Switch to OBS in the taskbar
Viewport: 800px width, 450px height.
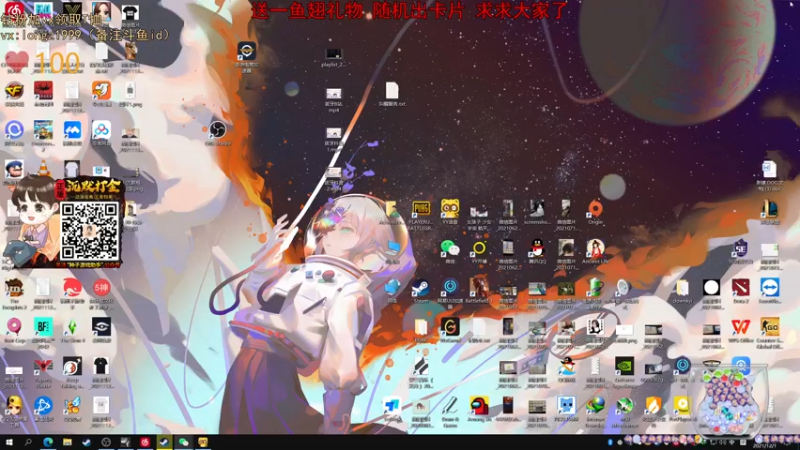tap(106, 442)
